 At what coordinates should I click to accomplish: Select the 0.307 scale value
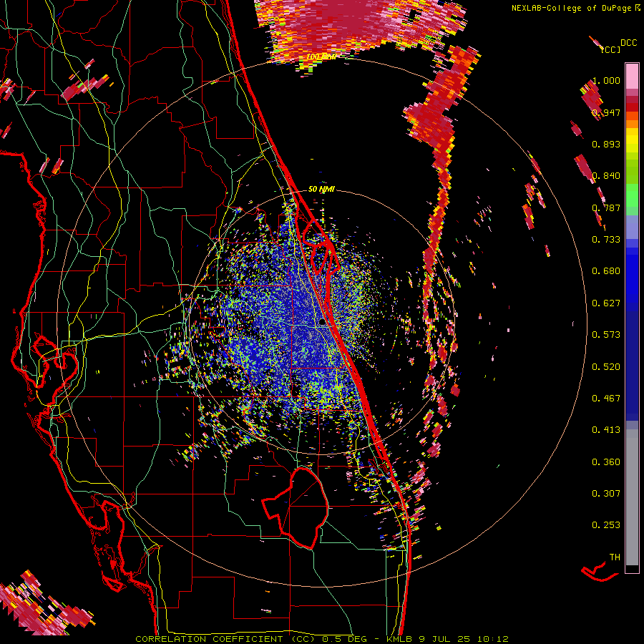(x=606, y=494)
